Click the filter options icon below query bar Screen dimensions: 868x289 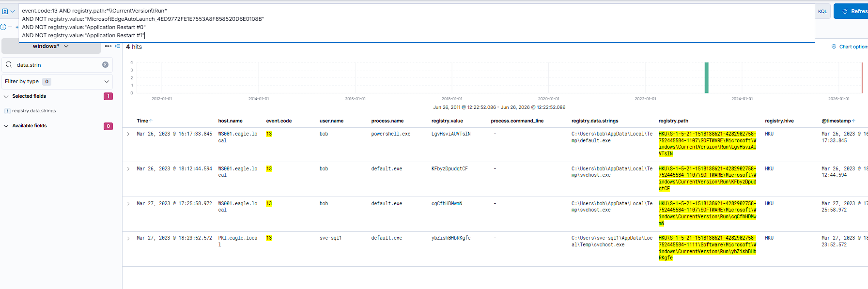coord(3,27)
